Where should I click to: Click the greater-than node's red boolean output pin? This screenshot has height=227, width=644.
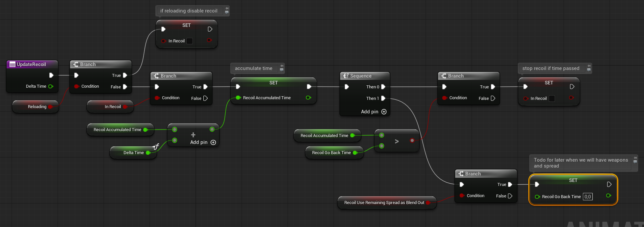(412, 141)
